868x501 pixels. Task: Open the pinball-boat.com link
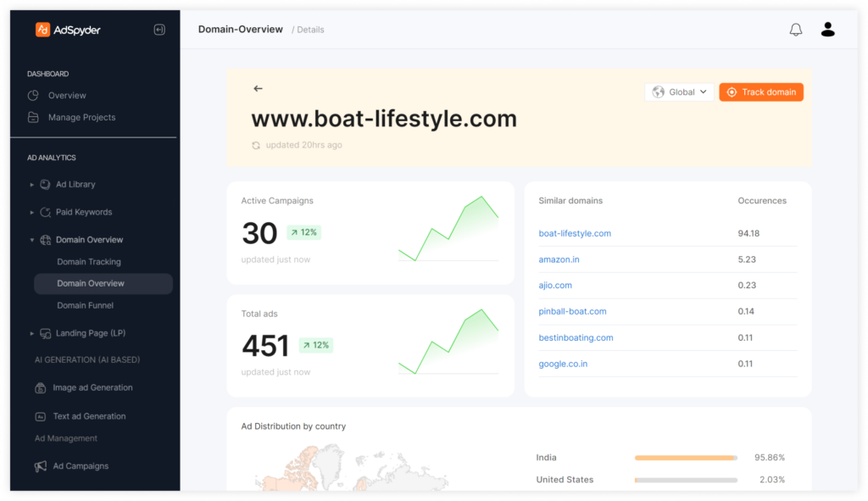coord(572,312)
